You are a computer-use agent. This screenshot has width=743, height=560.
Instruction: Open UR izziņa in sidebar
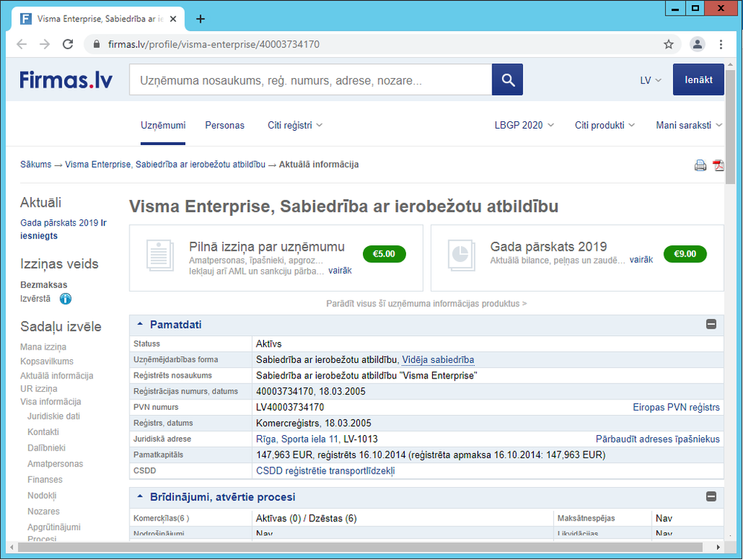click(x=39, y=389)
